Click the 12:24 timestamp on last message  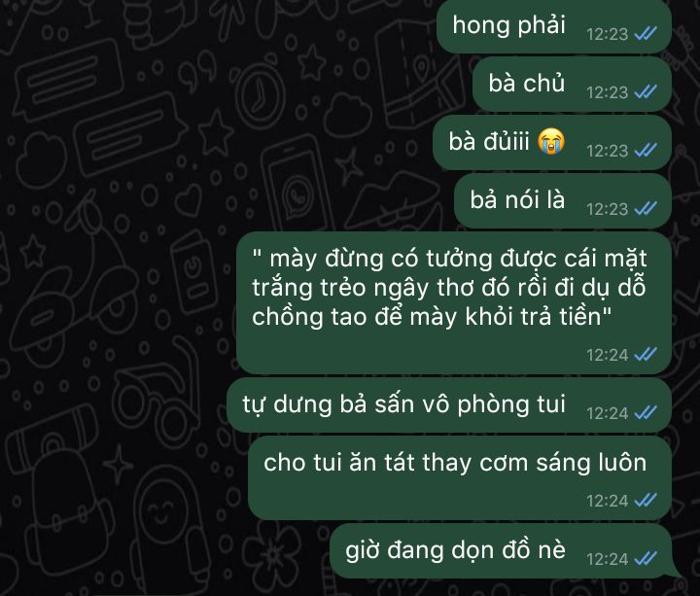[x=607, y=559]
